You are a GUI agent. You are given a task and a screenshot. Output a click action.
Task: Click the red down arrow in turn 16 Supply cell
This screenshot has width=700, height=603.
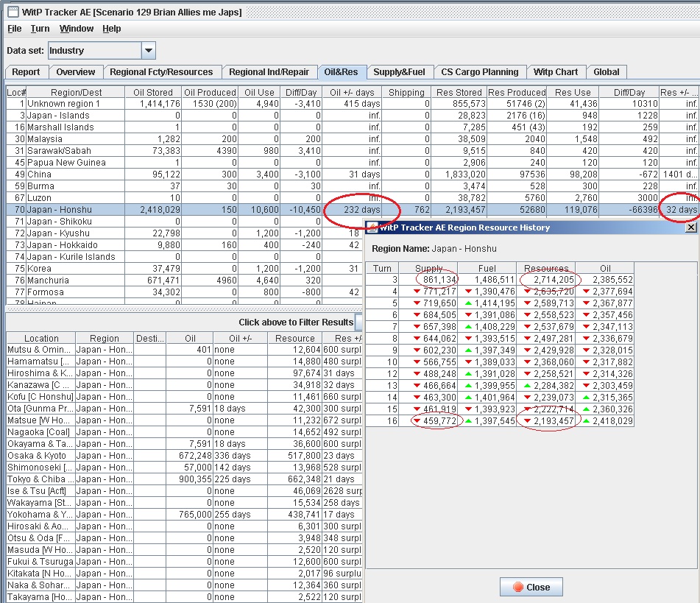[417, 421]
